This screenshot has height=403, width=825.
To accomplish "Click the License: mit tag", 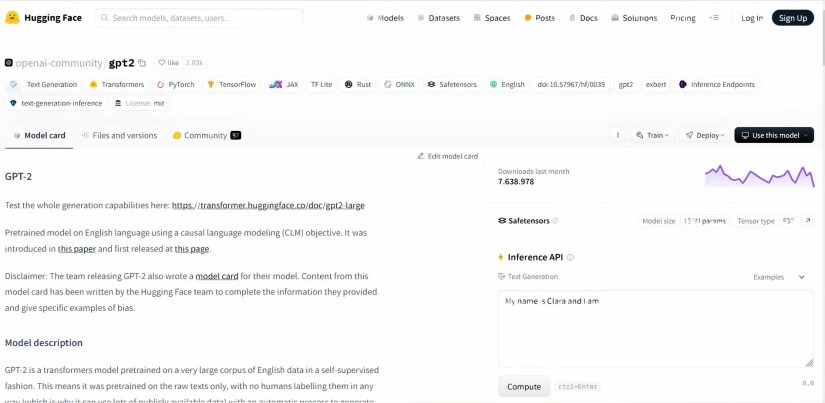I will [x=139, y=103].
